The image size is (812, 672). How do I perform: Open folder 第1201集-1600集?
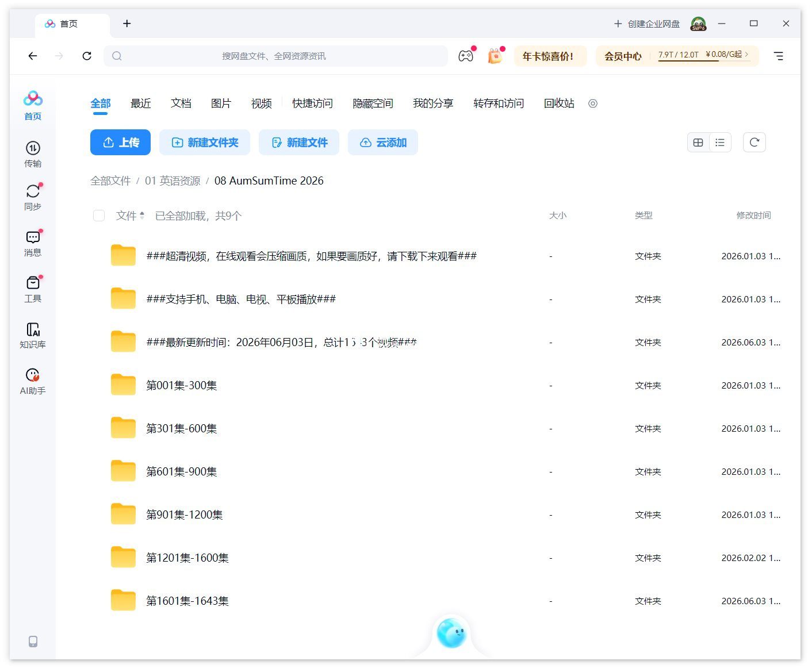pos(187,558)
